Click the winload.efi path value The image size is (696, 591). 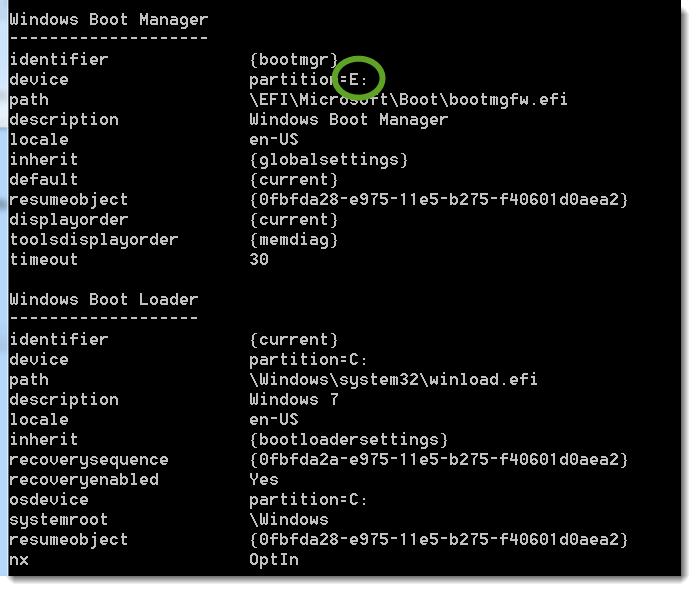[x=393, y=380]
